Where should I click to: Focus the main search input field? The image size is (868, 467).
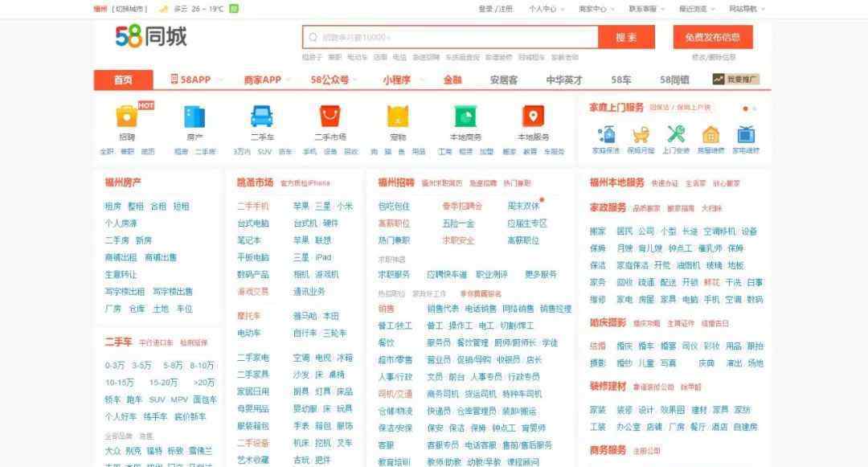450,37
